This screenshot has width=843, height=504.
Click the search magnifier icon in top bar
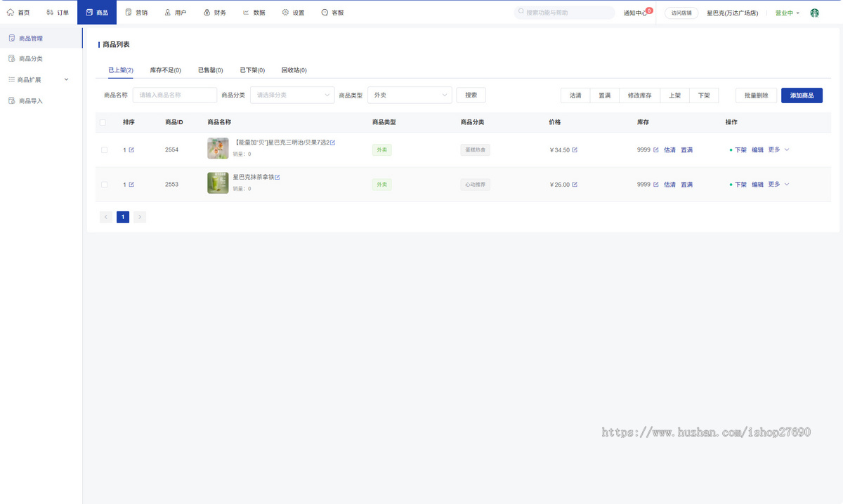521,13
